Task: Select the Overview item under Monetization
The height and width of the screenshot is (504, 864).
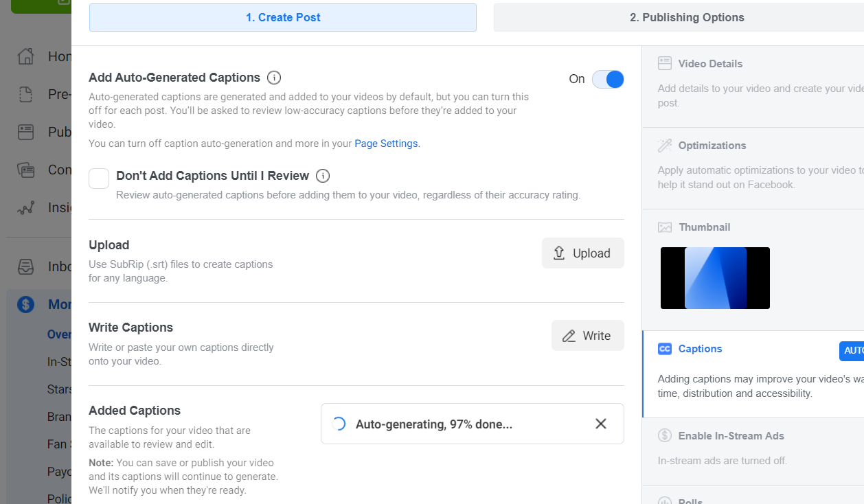Action: (60, 334)
